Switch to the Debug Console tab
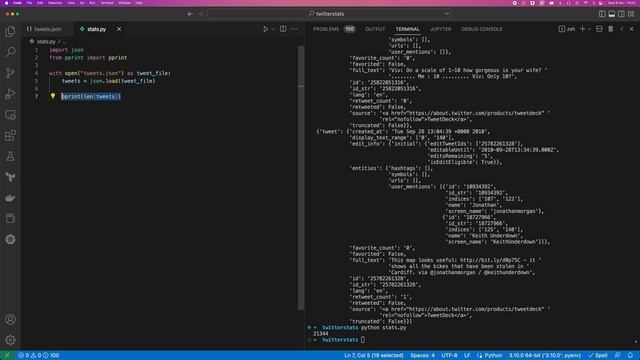Viewport: 640px width, 360px height. 482,29
